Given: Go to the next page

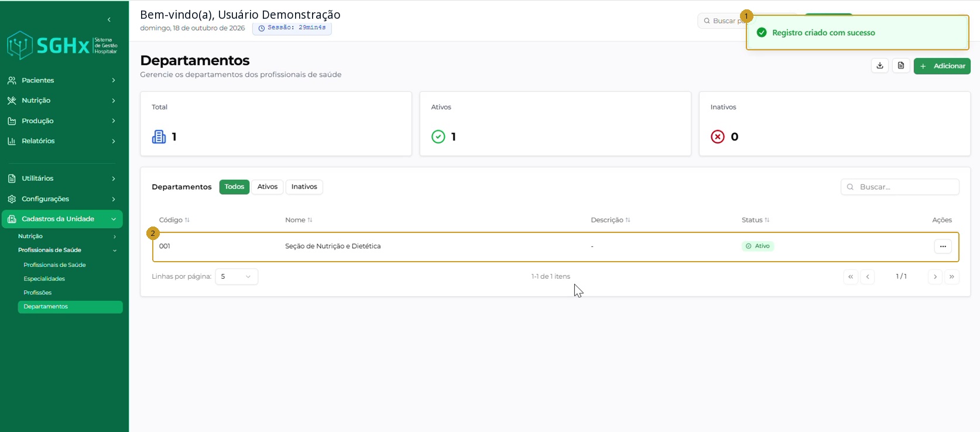Looking at the screenshot, I should click(936, 277).
